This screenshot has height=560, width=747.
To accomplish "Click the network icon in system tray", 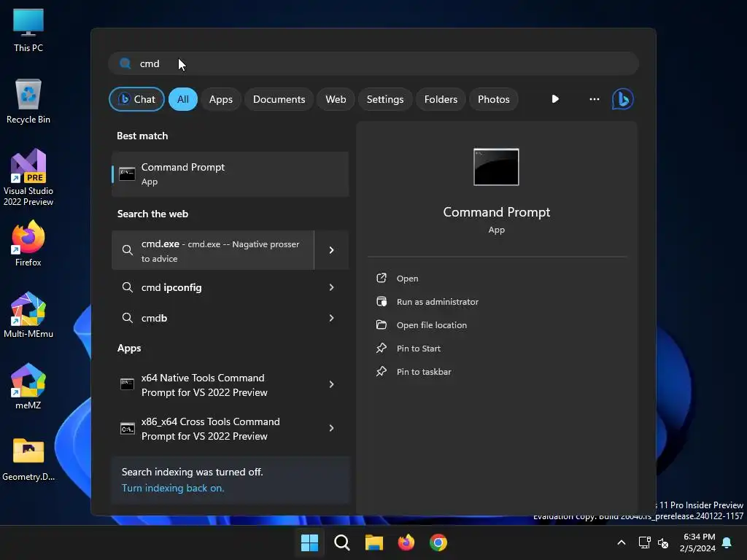I will click(645, 542).
